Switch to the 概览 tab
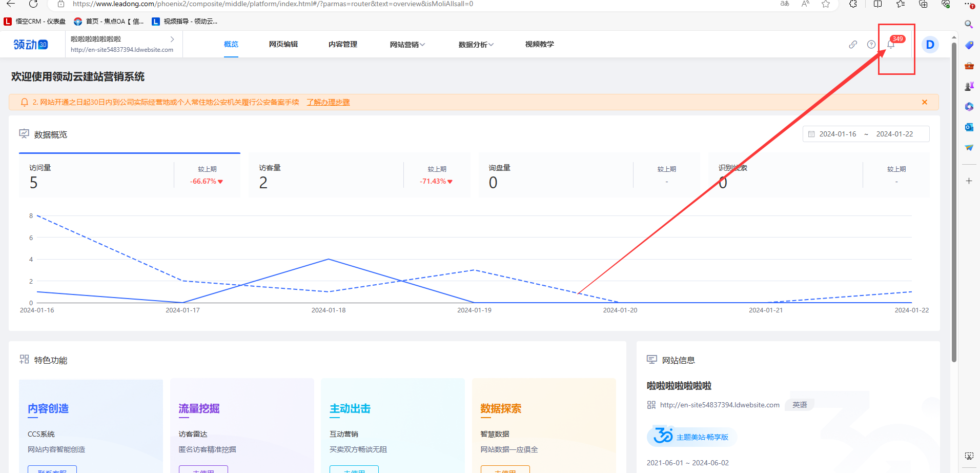Viewport: 980px width, 473px height. [x=231, y=44]
